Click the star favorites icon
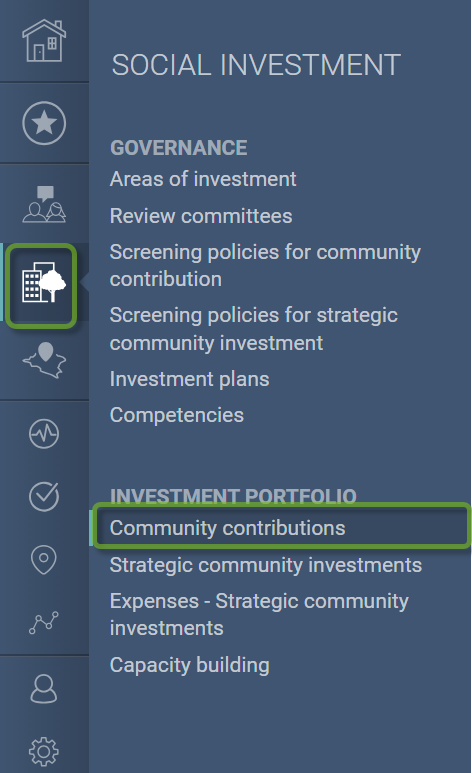This screenshot has height=773, width=472. (x=44, y=123)
